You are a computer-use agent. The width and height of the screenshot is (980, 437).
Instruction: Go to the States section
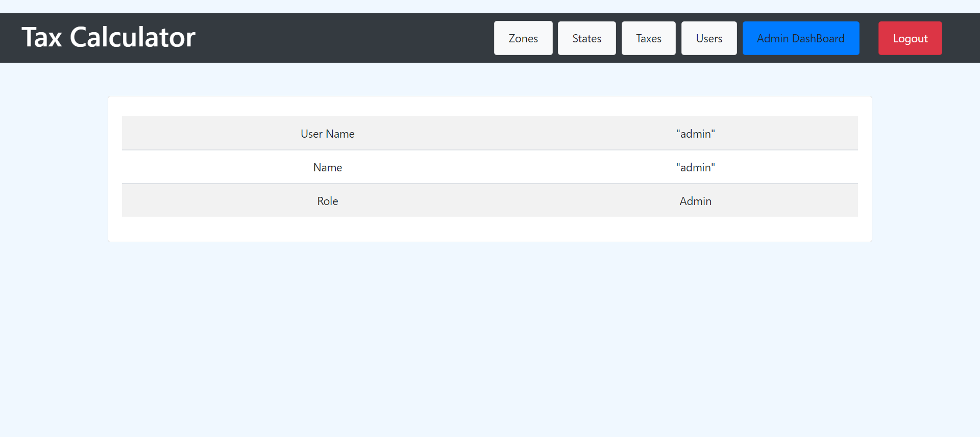point(587,38)
